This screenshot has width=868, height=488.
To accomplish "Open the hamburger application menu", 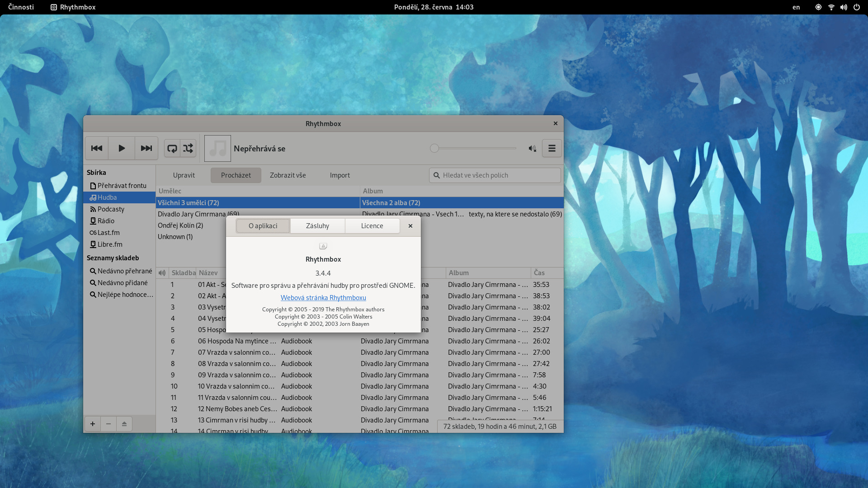I will coord(552,148).
